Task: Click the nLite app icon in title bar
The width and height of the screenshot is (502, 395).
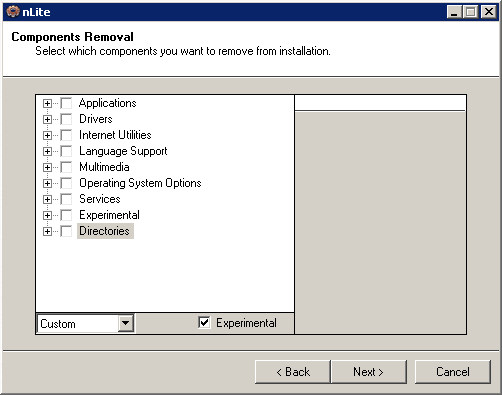Action: coord(13,12)
